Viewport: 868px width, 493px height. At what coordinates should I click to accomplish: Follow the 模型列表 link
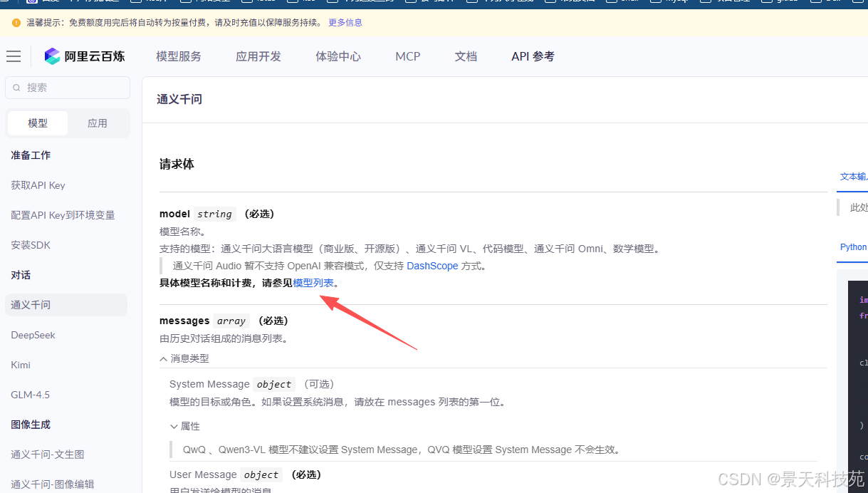coord(313,283)
